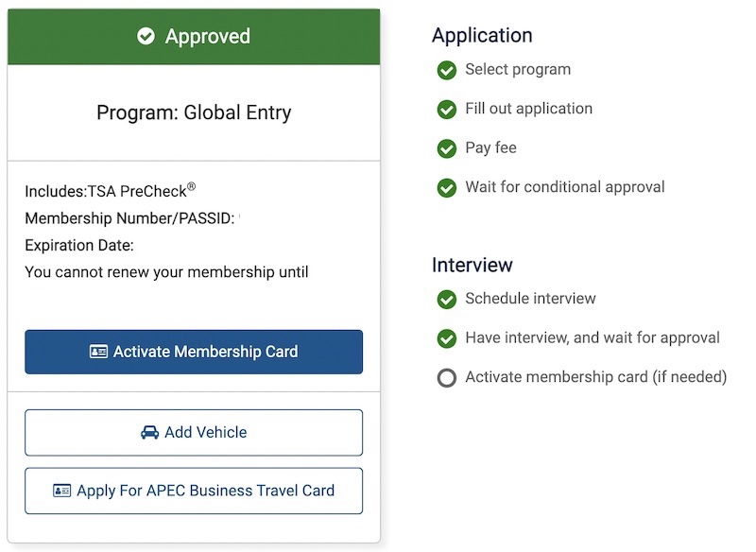Click green check beside Wait for conditional approval
The height and width of the screenshot is (552, 756).
[446, 187]
